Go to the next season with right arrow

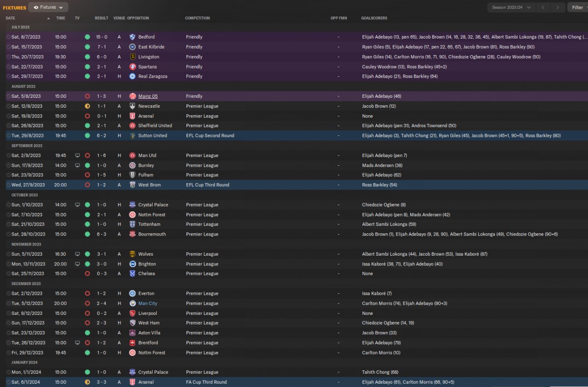point(558,7)
